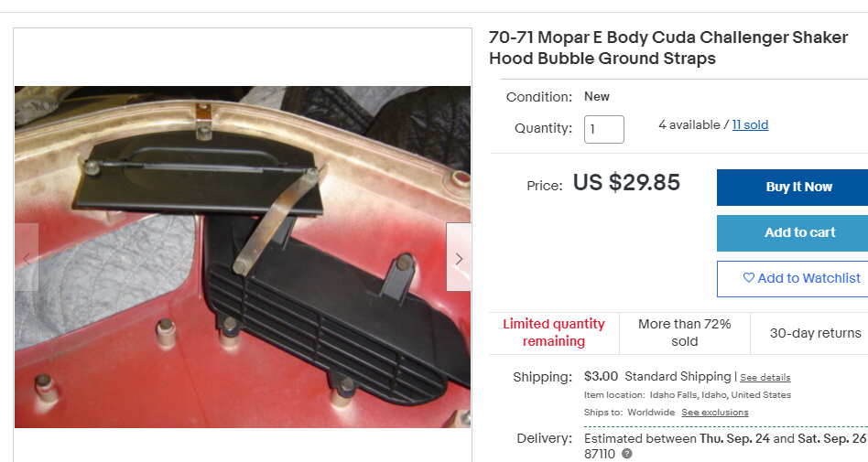Viewport: 868px width, 462px height.
Task: Open the ZIP code help question mark
Action: (x=626, y=454)
